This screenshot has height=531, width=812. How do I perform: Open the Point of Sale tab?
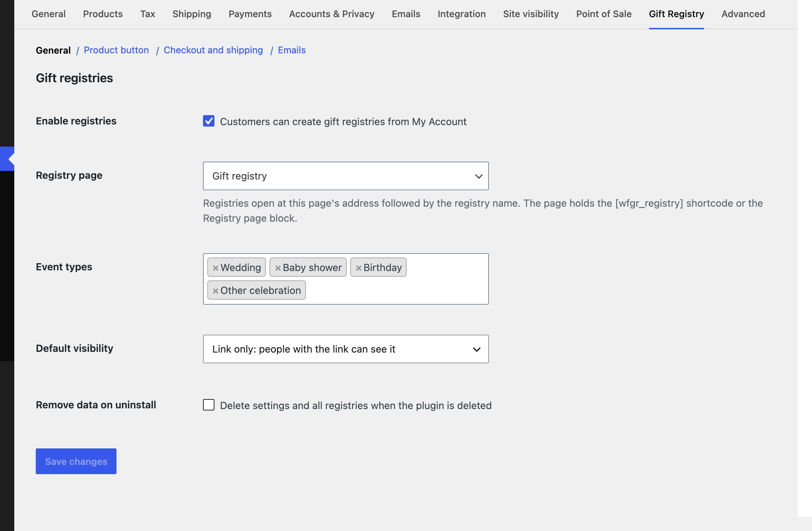click(x=604, y=14)
